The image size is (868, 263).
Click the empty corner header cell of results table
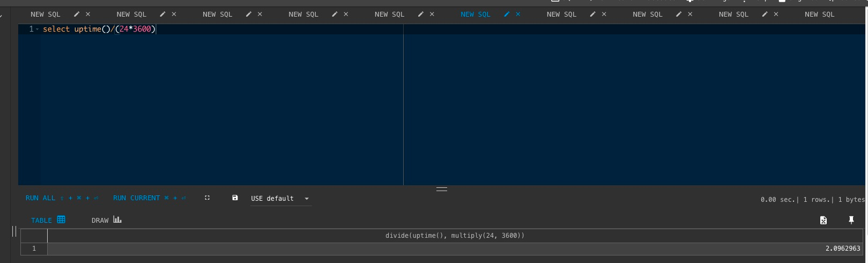(34, 236)
